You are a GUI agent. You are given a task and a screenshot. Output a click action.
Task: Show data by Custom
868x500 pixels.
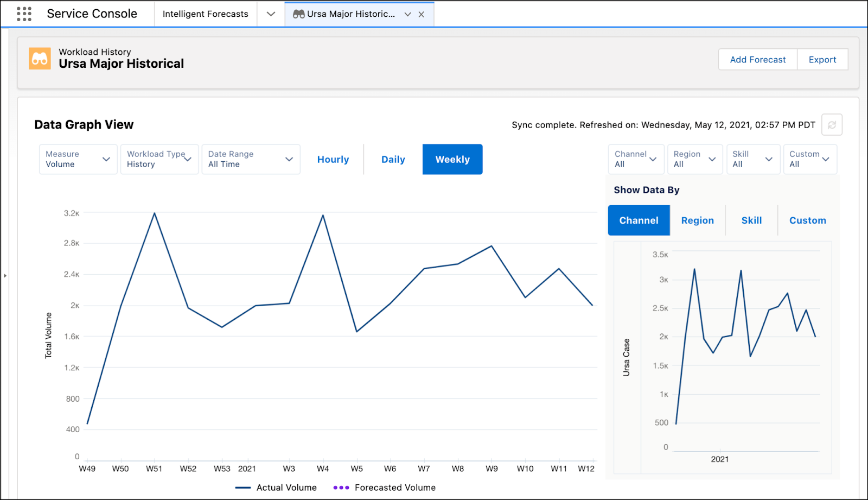click(808, 220)
